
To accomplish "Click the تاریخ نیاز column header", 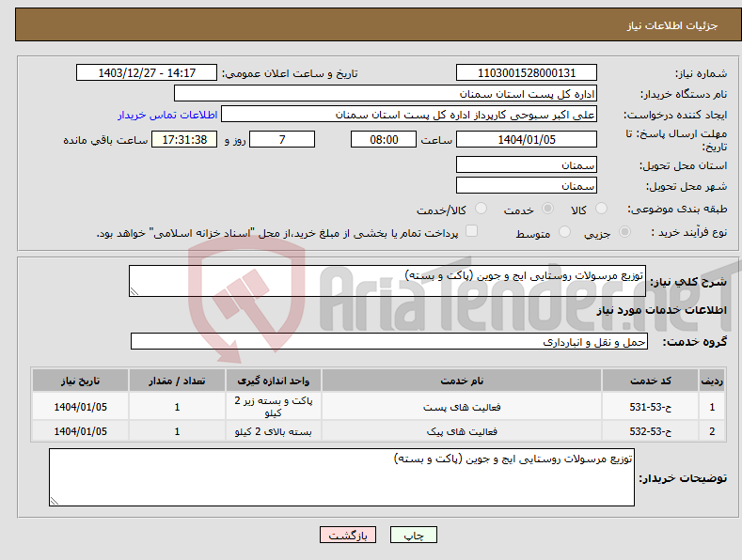I will (81, 381).
